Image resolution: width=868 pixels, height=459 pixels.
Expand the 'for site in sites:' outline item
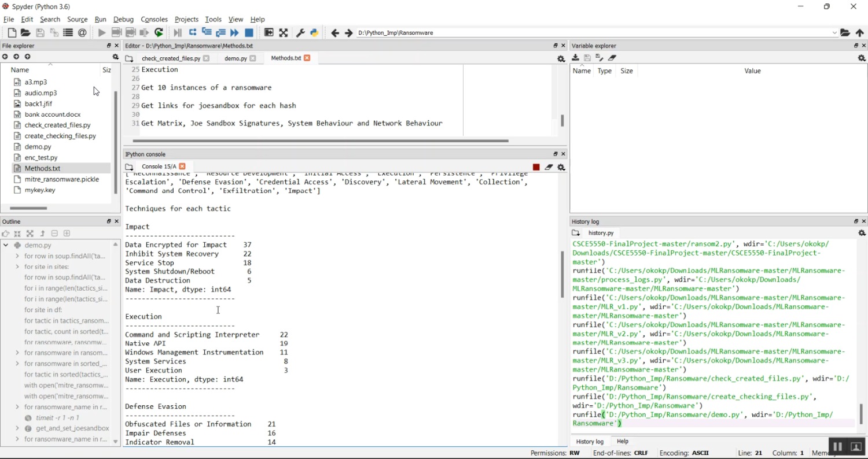[x=17, y=266]
